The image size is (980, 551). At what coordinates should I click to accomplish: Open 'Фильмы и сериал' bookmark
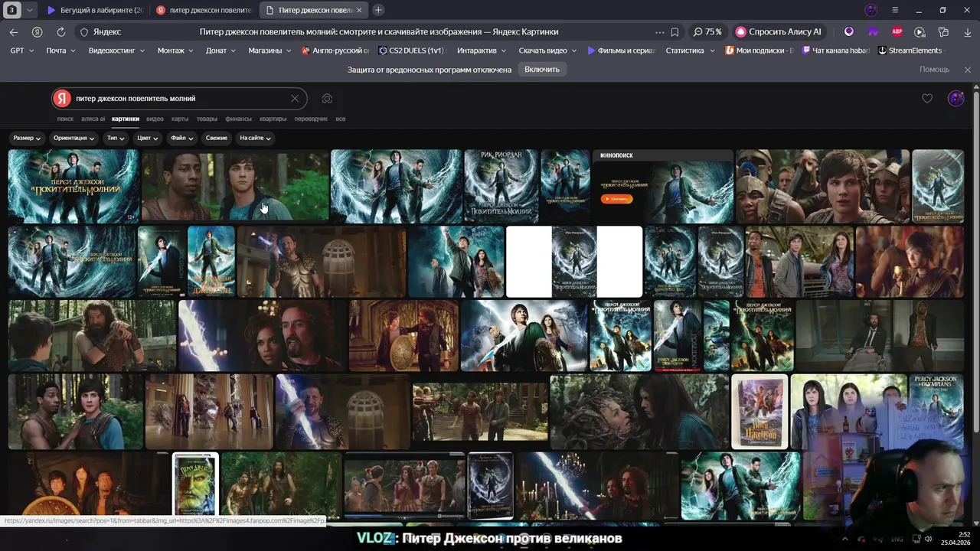pos(622,51)
